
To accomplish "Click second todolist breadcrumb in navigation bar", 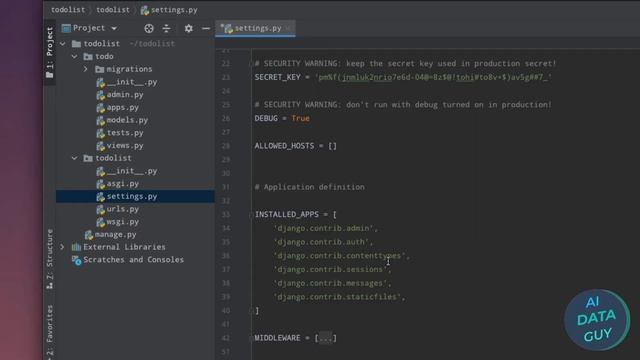I will [113, 10].
